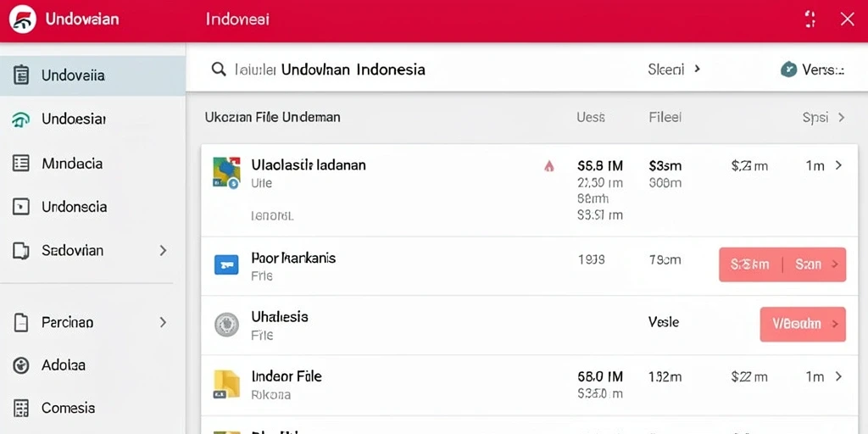Click the document icon beside Sedovrian
868x434 pixels.
(x=20, y=251)
